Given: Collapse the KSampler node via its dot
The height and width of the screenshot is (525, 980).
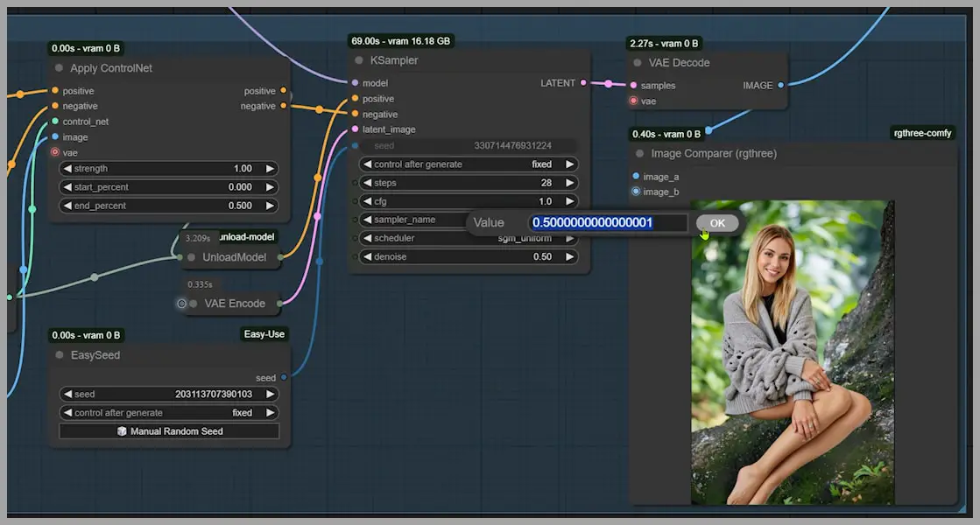Looking at the screenshot, I should (x=359, y=60).
